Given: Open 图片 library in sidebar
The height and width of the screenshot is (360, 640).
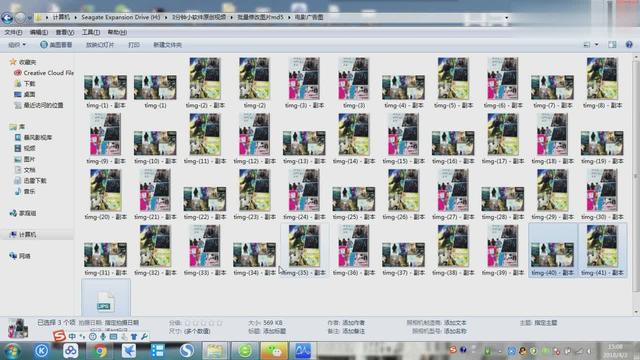Looking at the screenshot, I should (x=25, y=159).
